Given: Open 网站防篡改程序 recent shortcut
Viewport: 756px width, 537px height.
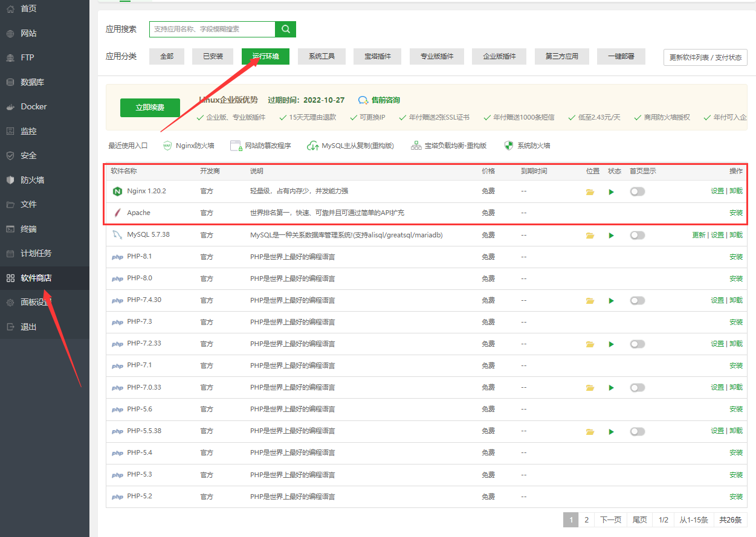Looking at the screenshot, I should [260, 146].
